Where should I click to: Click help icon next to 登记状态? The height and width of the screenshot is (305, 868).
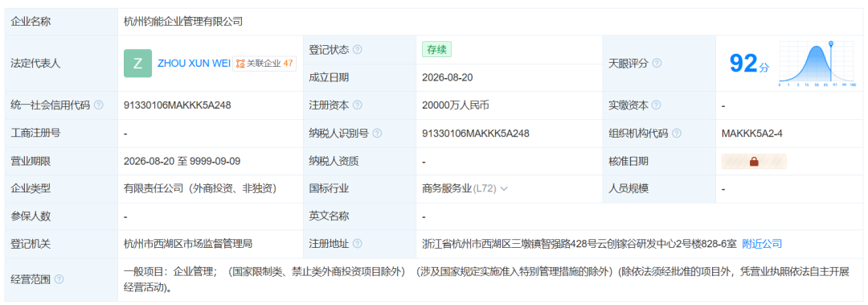pyautogui.click(x=358, y=49)
